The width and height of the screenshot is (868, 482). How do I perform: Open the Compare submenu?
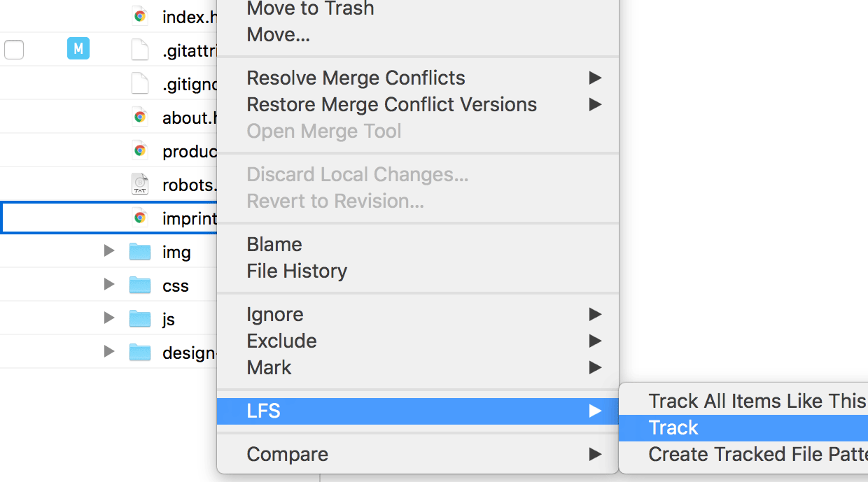[287, 454]
